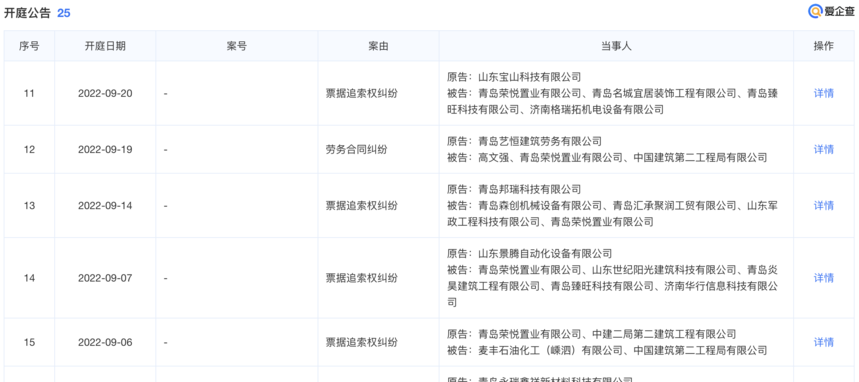Click plaintiff 山东宝山科技有限公司
Viewport: 859px width, 382px height.
pos(529,77)
